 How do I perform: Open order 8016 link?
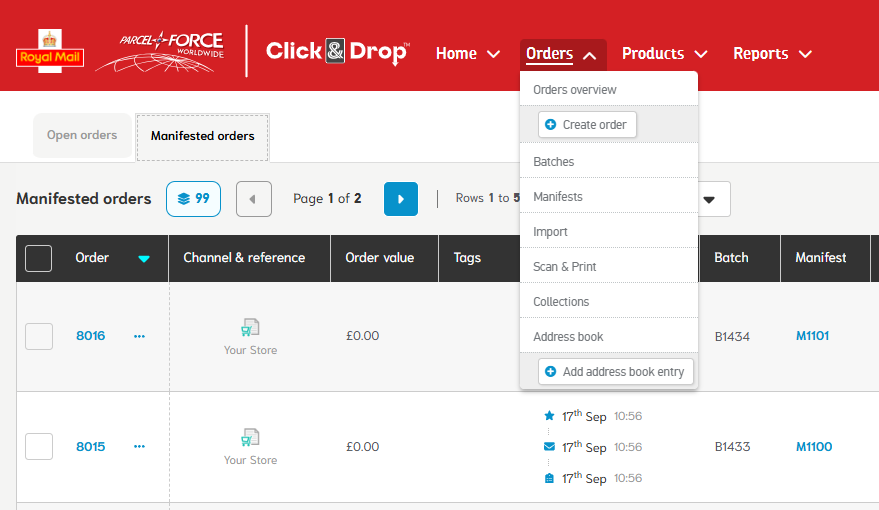click(x=91, y=336)
